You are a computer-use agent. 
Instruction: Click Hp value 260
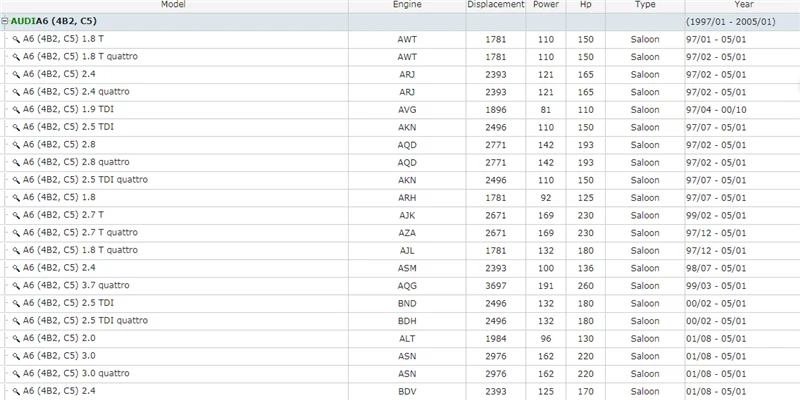point(586,286)
